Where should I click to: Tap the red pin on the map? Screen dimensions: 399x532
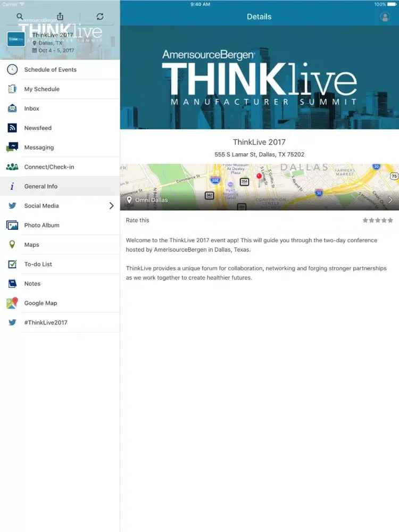(259, 177)
